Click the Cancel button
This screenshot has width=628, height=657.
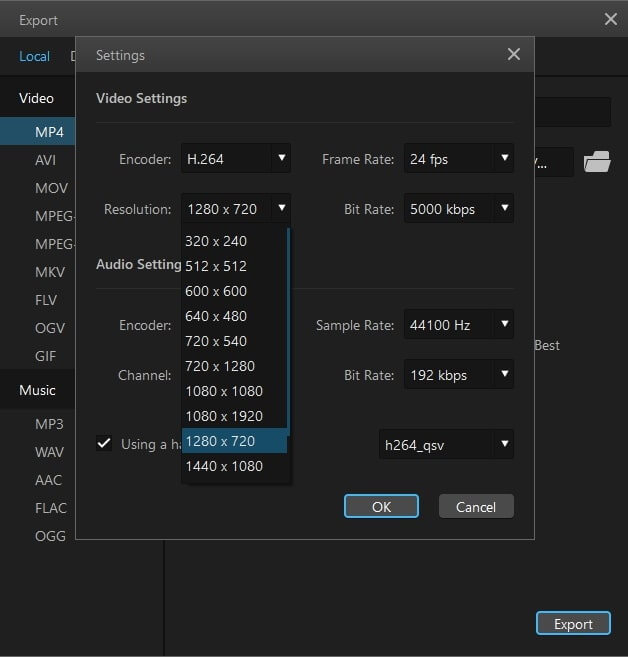(476, 506)
